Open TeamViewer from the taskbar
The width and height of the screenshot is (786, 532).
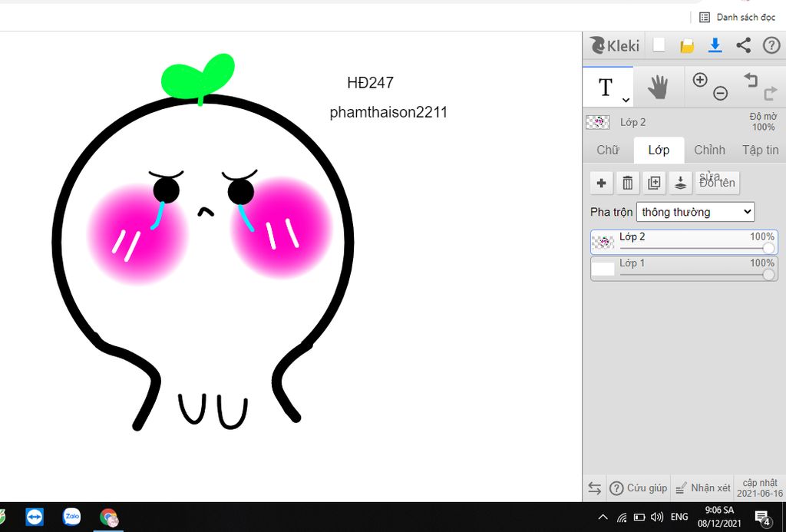[x=35, y=517]
